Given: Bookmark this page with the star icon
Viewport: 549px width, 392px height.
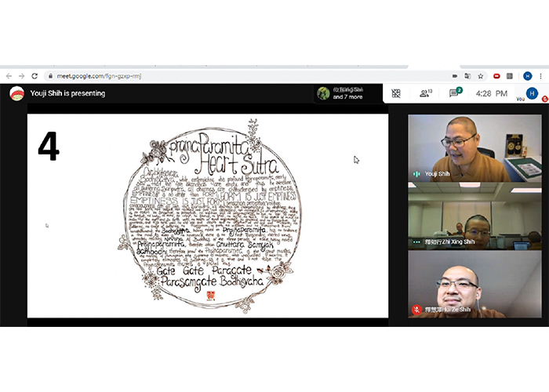Looking at the screenshot, I should point(482,76).
